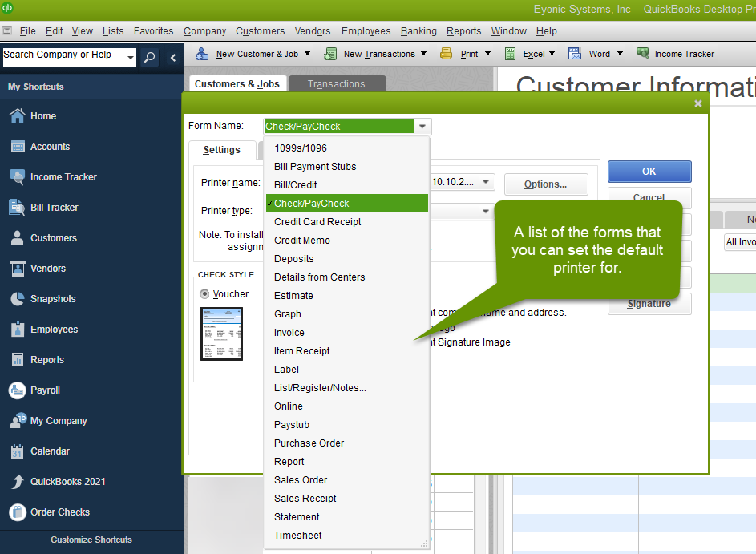Viewport: 756px width, 554px height.
Task: Click the Options... button
Action: tap(546, 184)
